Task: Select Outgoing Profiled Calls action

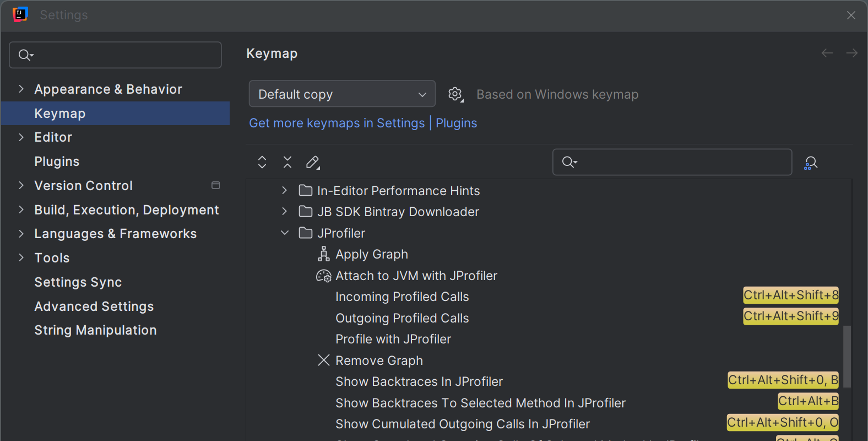Action: 402,318
